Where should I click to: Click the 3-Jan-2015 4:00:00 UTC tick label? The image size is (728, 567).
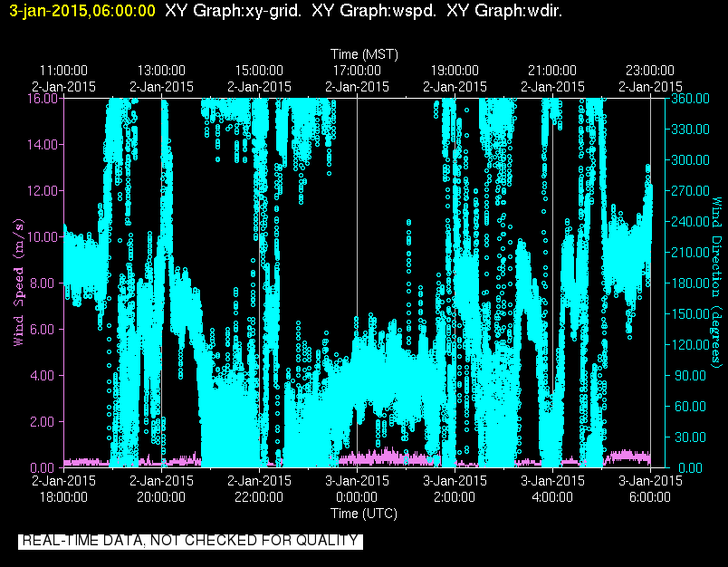pos(552,488)
